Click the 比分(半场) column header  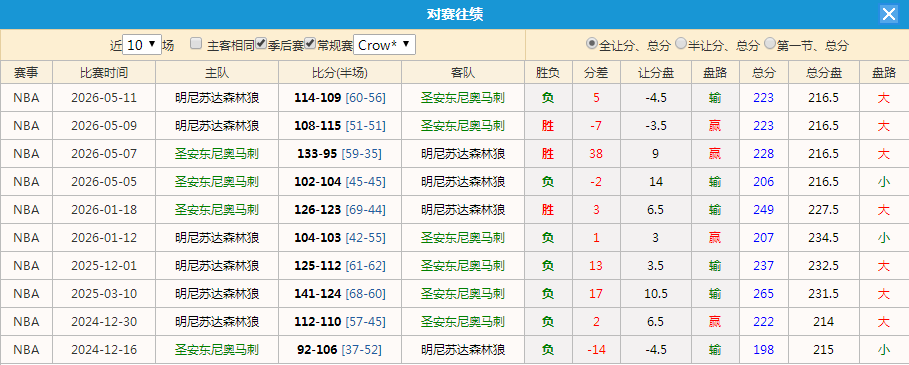(x=340, y=72)
